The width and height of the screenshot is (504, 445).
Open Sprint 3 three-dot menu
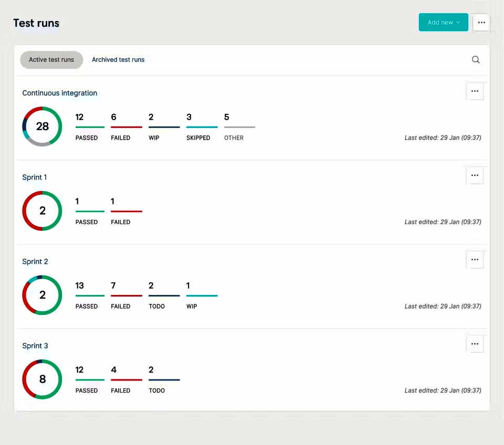[475, 344]
